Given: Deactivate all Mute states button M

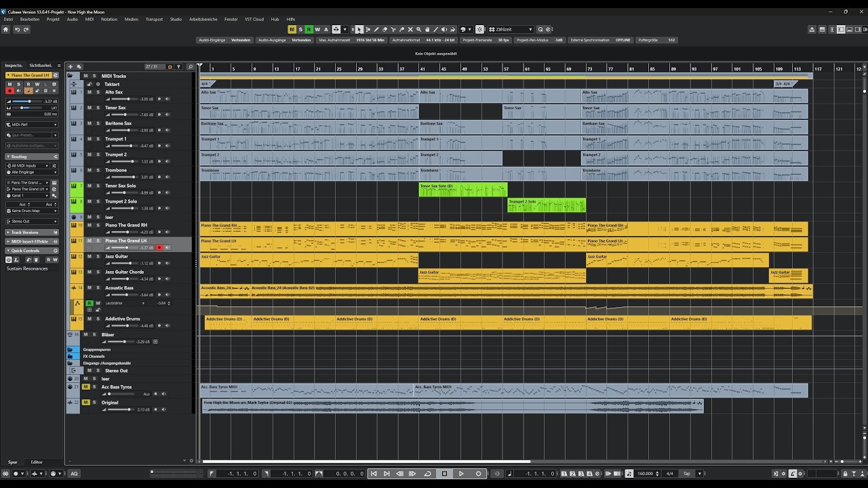Looking at the screenshot, I should tap(292, 29).
